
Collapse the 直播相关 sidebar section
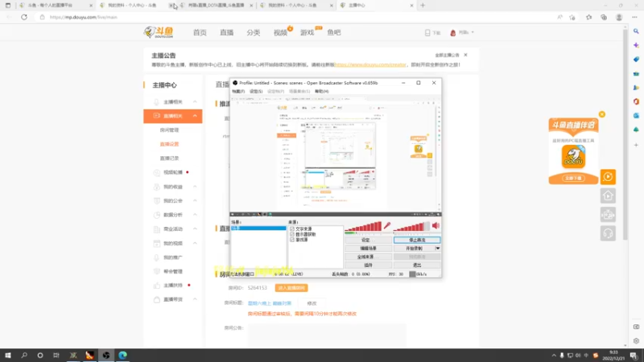coord(195,116)
